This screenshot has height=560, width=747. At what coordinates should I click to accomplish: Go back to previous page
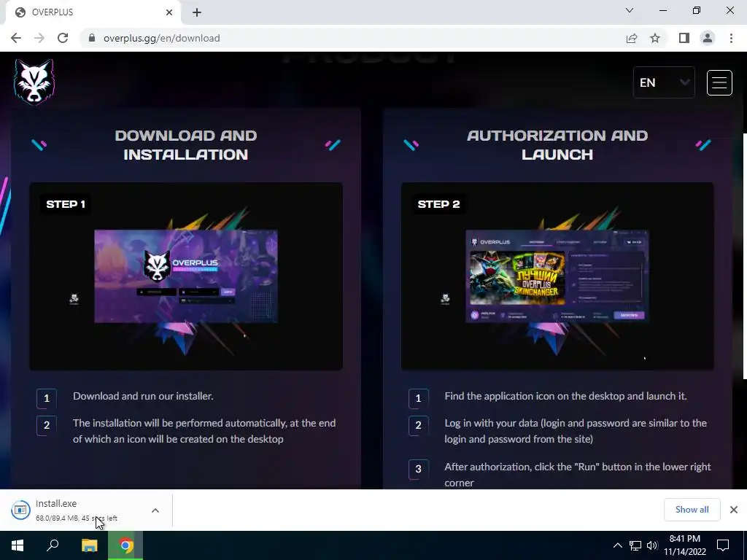point(16,38)
